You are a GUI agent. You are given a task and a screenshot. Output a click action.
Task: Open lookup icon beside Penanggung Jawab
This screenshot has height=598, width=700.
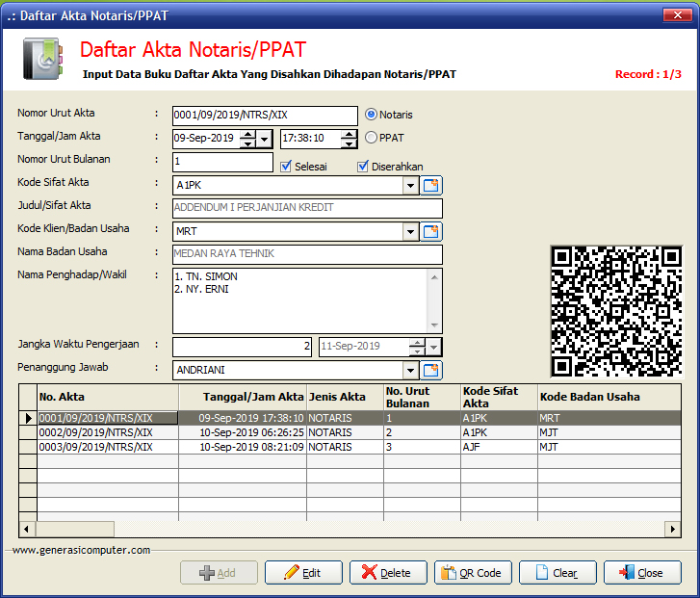click(431, 370)
